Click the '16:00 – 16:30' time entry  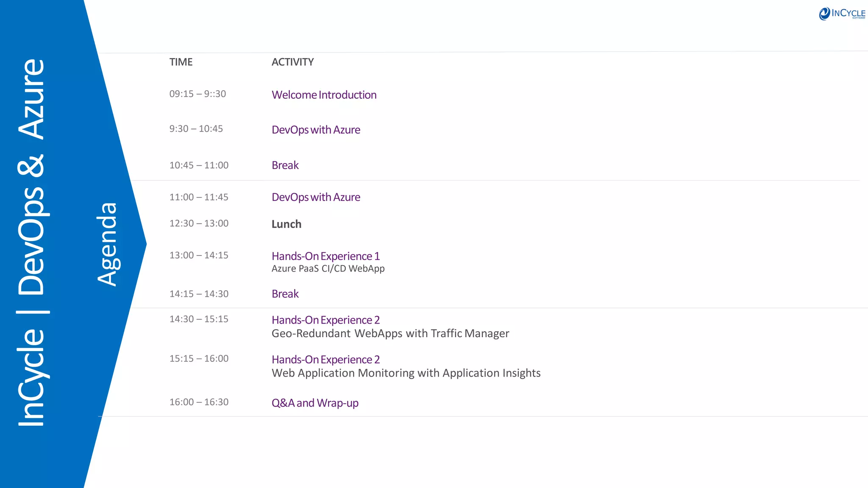[x=199, y=402]
